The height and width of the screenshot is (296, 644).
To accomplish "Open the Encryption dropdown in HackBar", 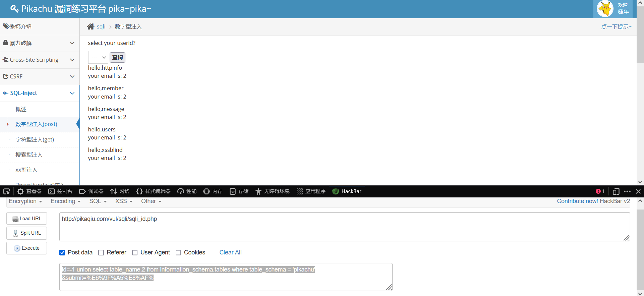I will coord(25,201).
